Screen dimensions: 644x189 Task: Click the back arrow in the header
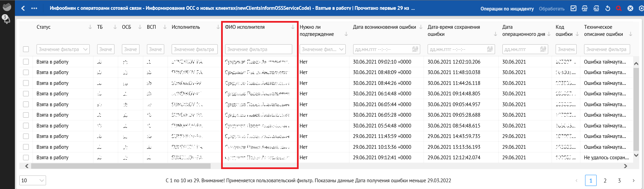point(23,8)
